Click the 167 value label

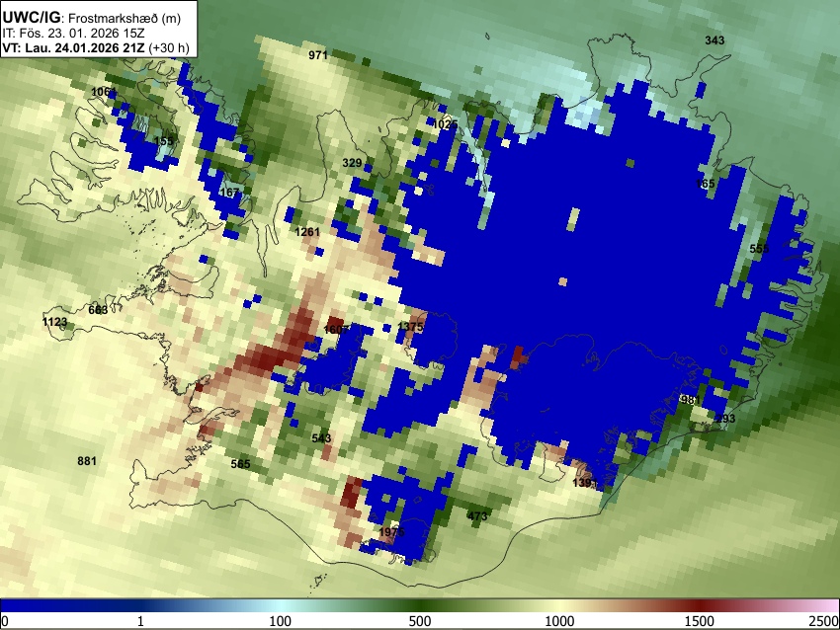coord(229,193)
